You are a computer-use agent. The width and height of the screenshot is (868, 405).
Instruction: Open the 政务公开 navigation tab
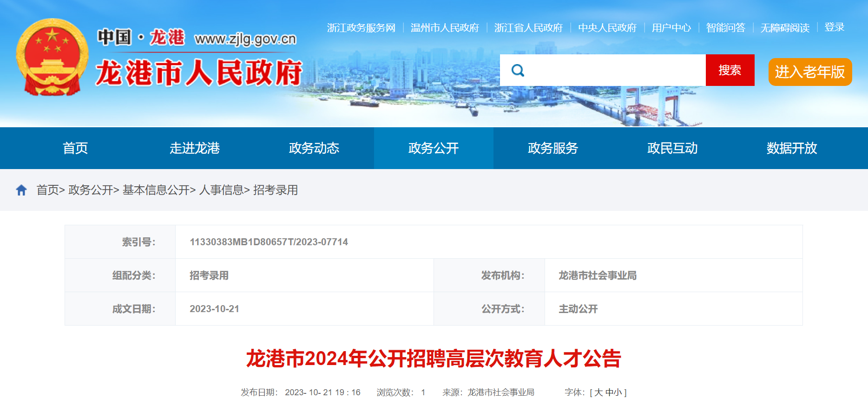click(434, 148)
